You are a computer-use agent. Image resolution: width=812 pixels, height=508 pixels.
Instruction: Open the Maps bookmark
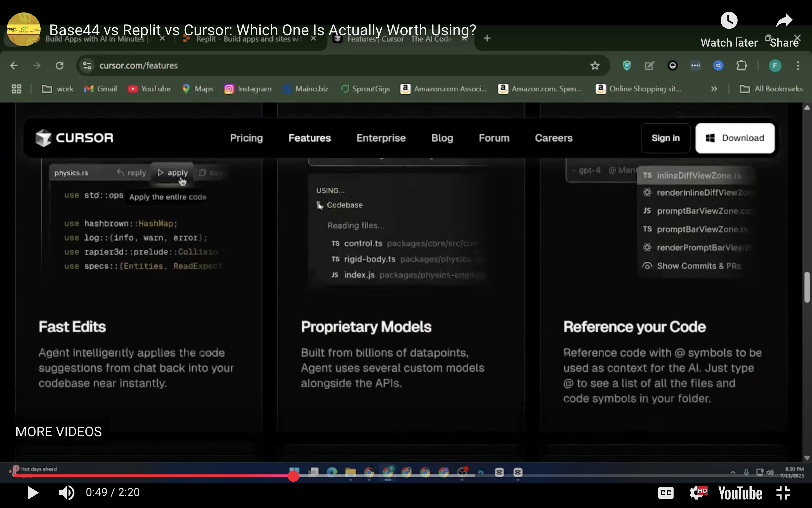[198, 89]
